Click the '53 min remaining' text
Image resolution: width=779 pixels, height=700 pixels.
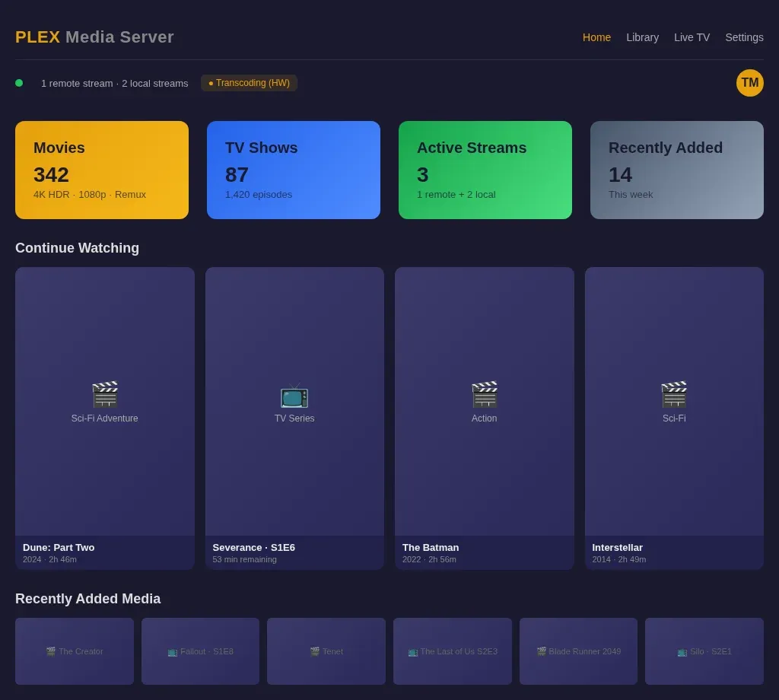(x=244, y=559)
